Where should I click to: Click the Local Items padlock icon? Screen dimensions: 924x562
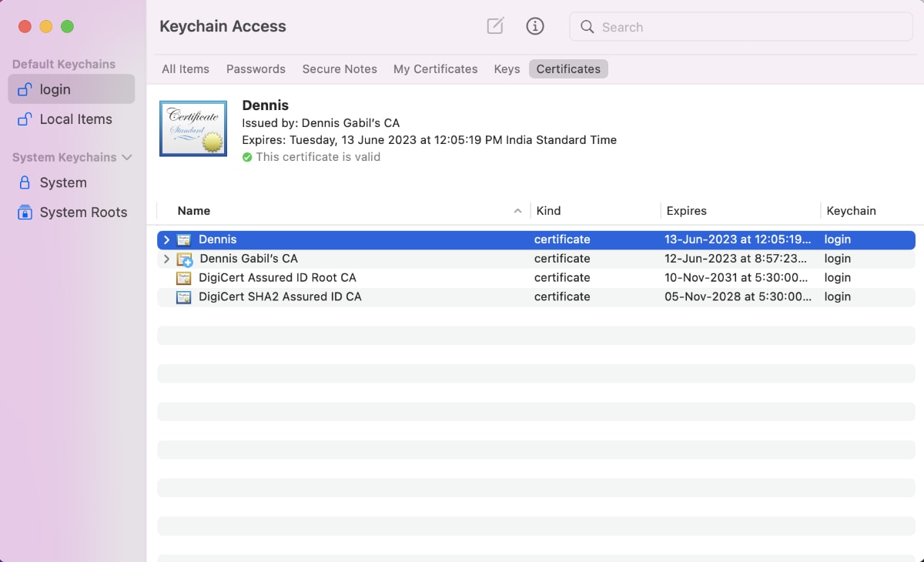pyautogui.click(x=25, y=119)
